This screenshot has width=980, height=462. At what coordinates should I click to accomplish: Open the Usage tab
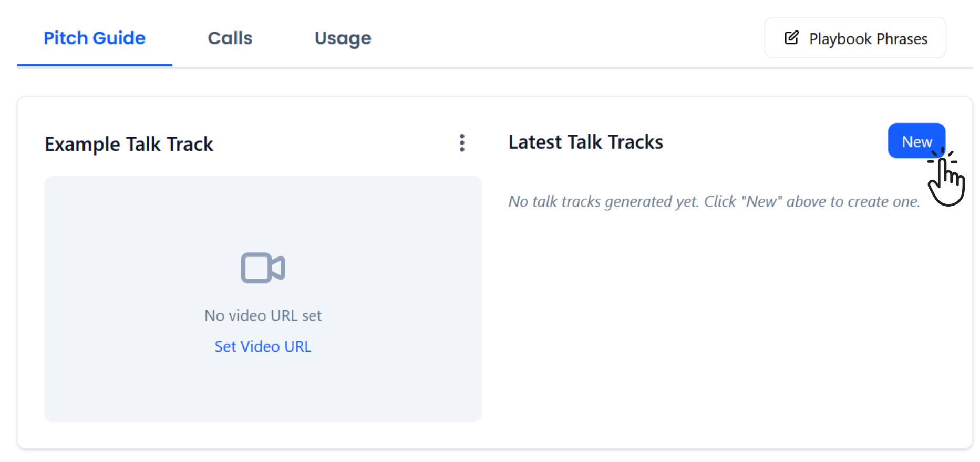343,38
